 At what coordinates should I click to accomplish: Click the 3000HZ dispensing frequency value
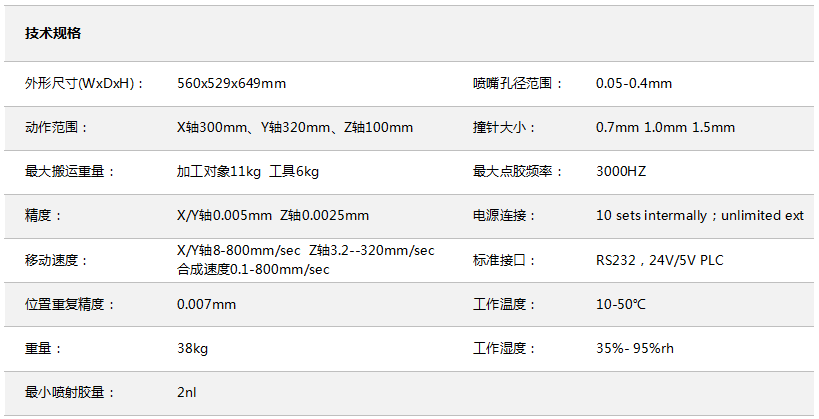pyautogui.click(x=621, y=171)
